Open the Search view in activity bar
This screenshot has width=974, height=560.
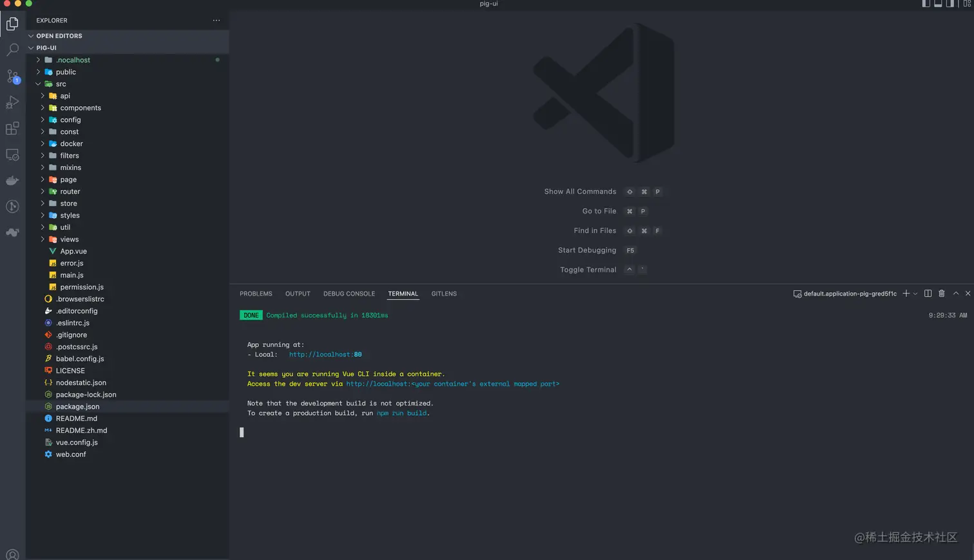[x=12, y=50]
